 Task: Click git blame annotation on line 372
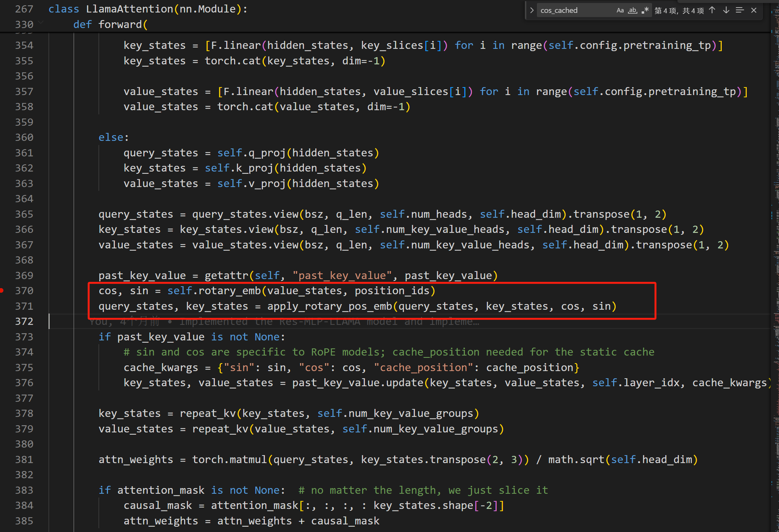pyautogui.click(x=284, y=322)
